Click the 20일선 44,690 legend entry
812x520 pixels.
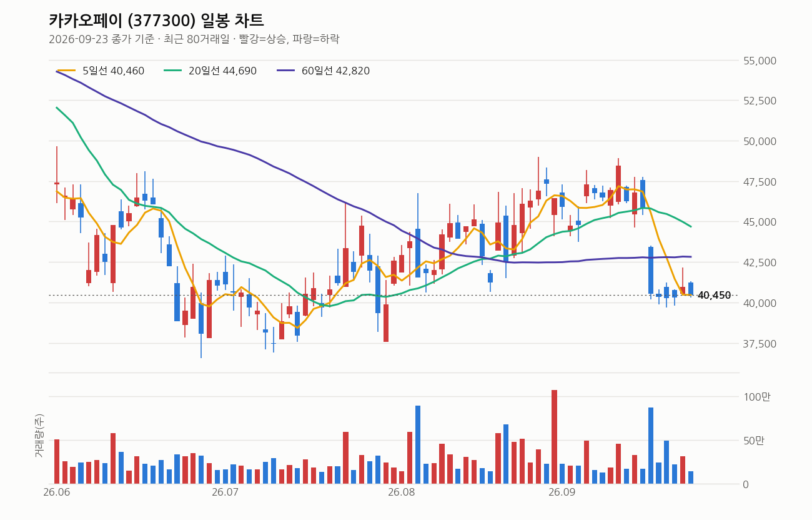pyautogui.click(x=210, y=71)
